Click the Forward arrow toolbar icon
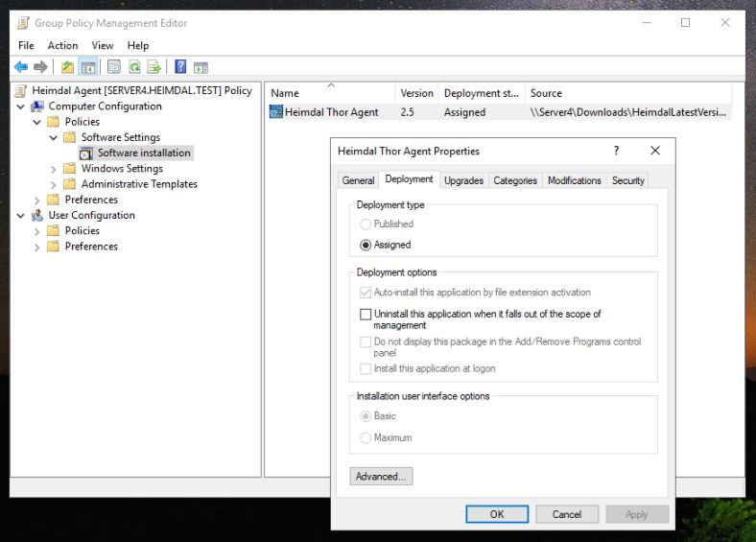 click(40, 67)
